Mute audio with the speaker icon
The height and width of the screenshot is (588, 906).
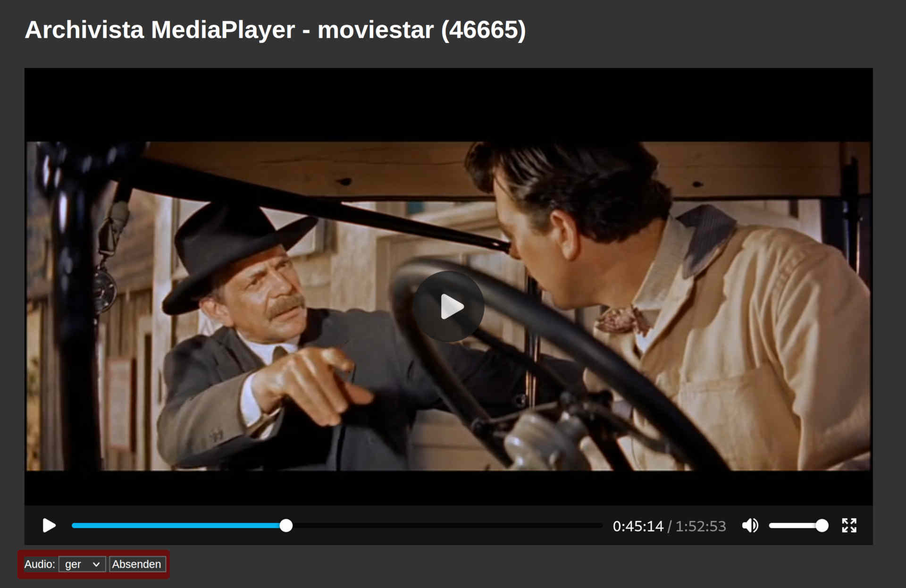click(750, 525)
